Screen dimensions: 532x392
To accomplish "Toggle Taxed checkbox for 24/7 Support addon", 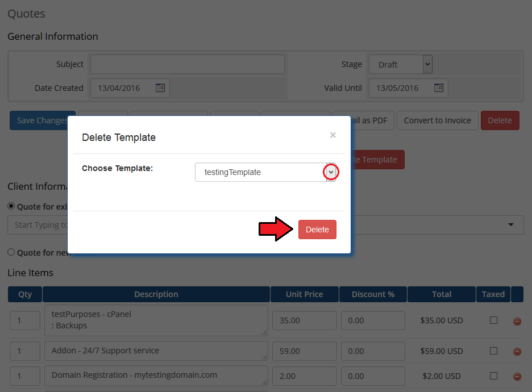I will [x=494, y=351].
